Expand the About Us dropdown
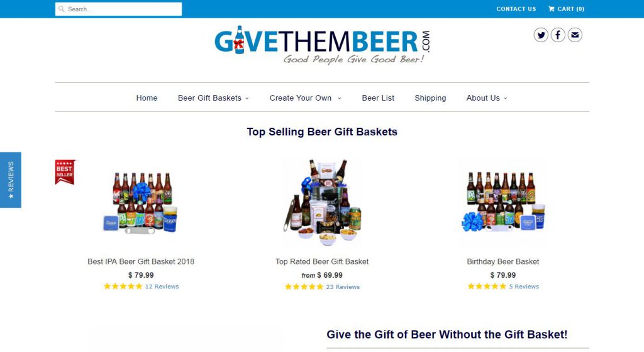 click(487, 98)
